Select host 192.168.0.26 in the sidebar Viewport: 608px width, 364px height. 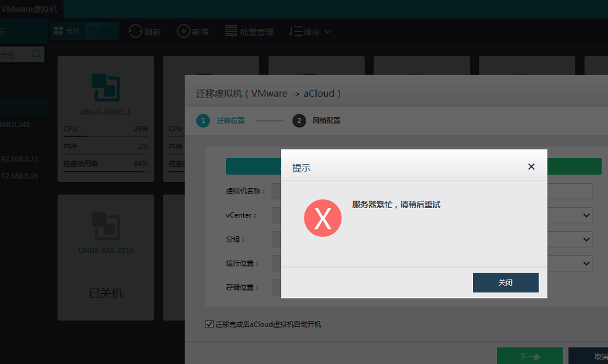tap(19, 176)
